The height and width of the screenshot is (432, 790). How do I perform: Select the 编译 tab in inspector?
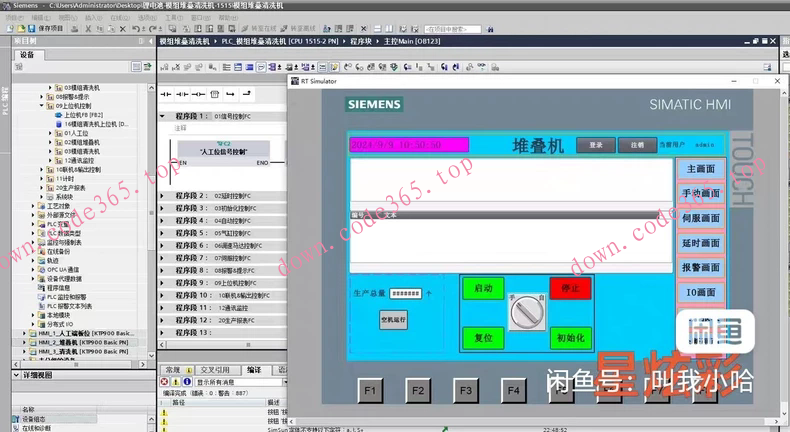tap(254, 370)
